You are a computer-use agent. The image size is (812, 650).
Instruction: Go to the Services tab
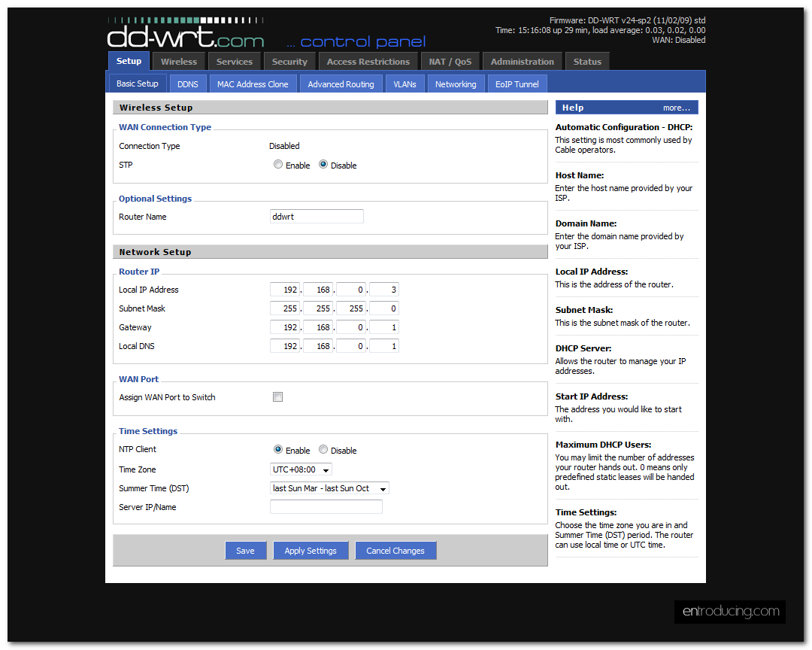(x=235, y=62)
